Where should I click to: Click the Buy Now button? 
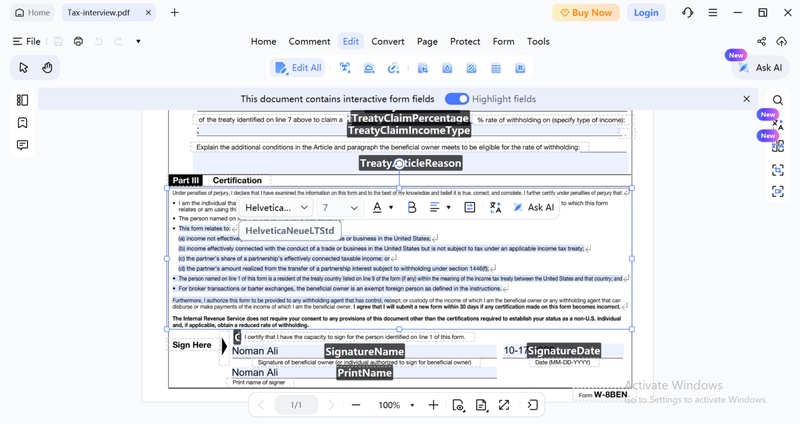586,13
